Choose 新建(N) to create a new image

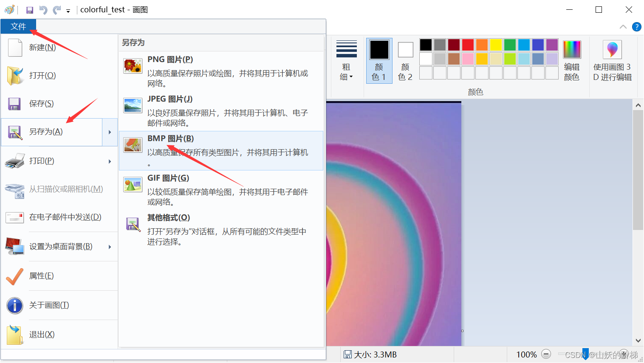(x=59, y=48)
